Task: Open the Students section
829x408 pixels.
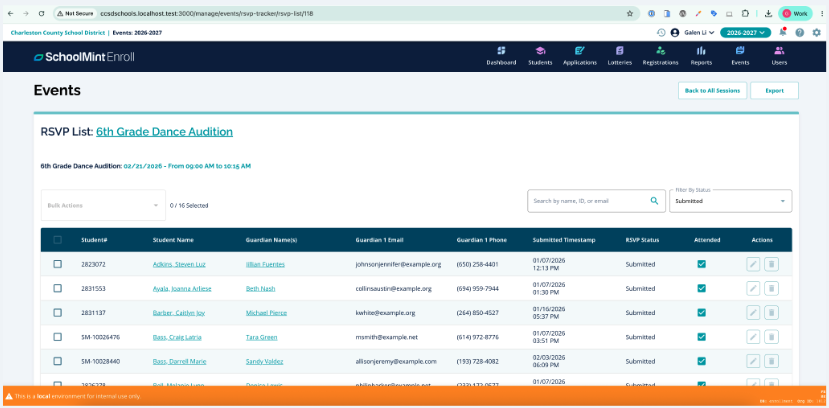Action: coord(540,56)
